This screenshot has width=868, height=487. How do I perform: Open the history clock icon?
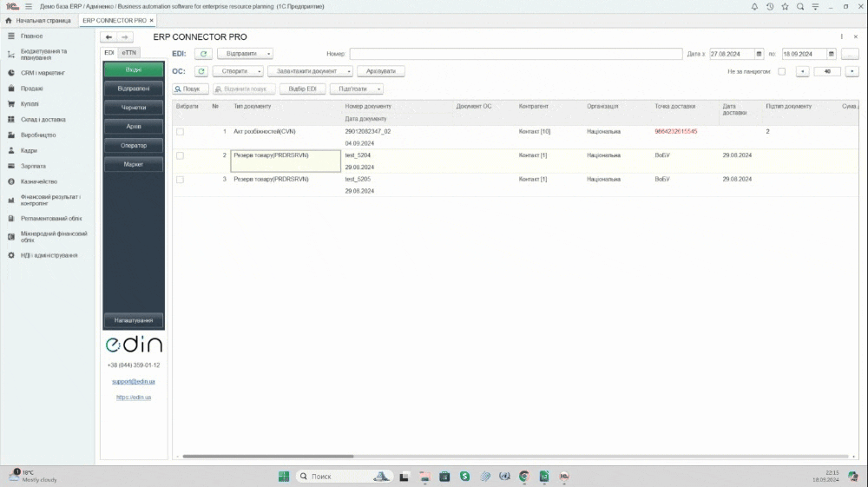click(x=770, y=6)
